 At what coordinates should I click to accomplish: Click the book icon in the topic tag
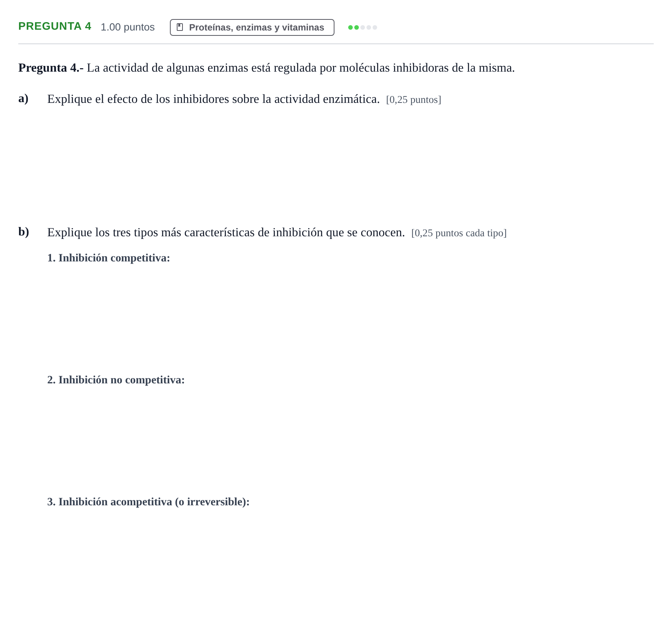tap(180, 27)
